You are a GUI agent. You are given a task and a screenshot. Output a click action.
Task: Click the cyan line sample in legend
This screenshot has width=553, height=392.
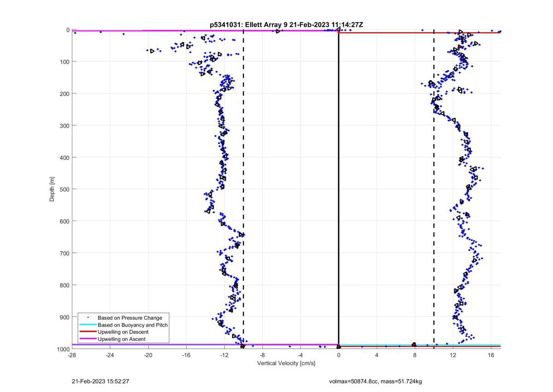pyautogui.click(x=88, y=325)
